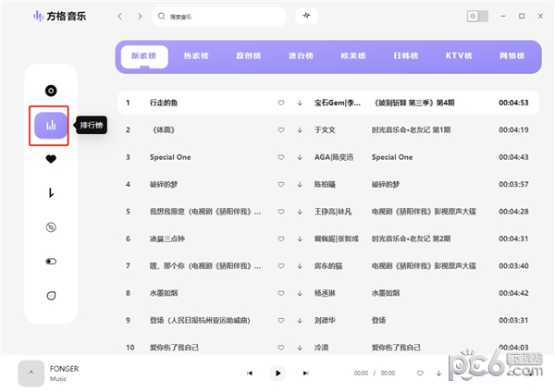Click artist AGA|陈奕迅

tap(334, 157)
